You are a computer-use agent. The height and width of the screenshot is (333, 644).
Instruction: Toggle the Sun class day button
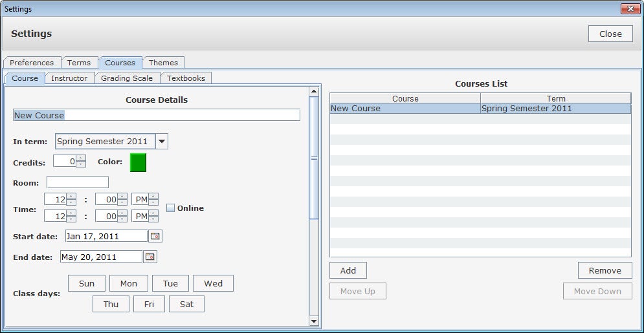[x=87, y=283]
